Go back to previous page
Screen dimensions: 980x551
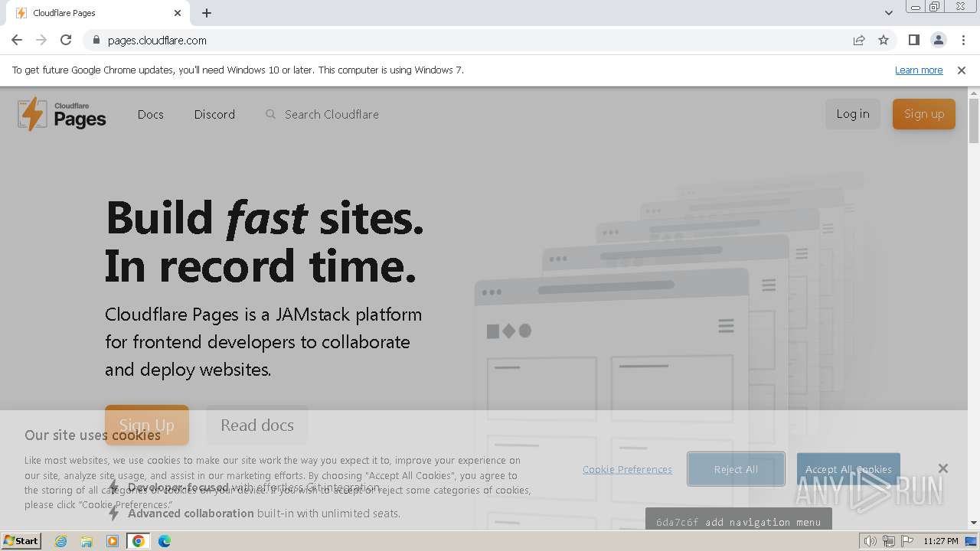[17, 40]
